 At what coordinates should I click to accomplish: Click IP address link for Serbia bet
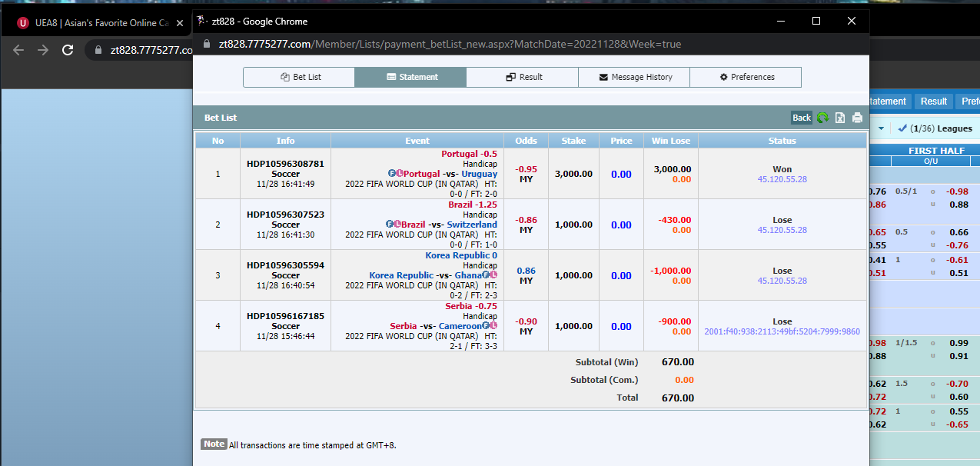pos(782,331)
